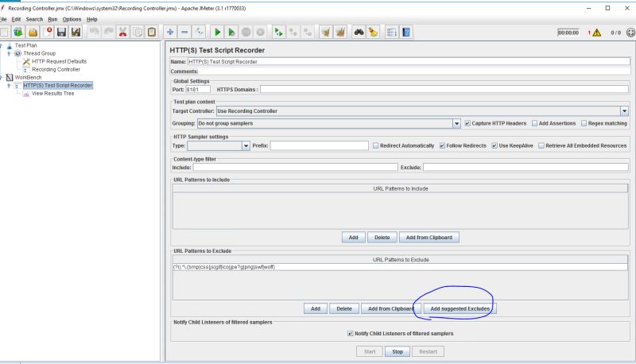This screenshot has width=636, height=364.
Task: Enable the Regex matching checkbox
Action: [584, 123]
